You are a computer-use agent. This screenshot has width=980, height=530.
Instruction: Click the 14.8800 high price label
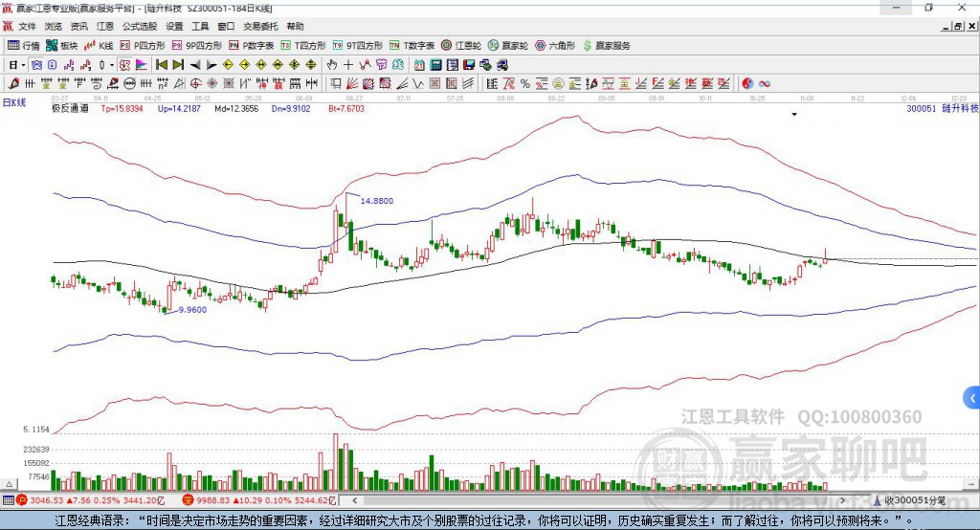tap(377, 201)
